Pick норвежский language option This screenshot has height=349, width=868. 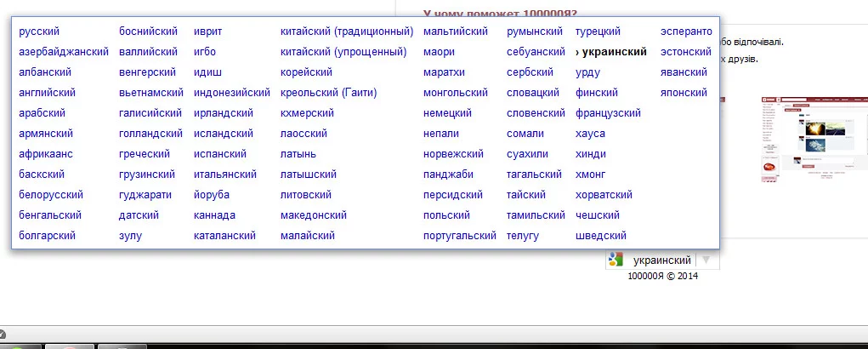click(x=453, y=154)
